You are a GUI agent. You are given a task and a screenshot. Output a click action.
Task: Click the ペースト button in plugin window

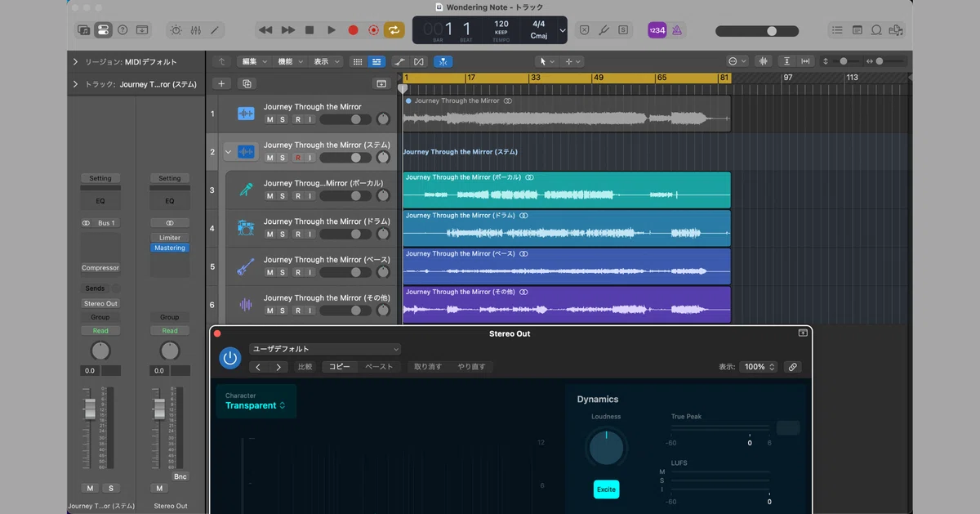click(380, 367)
